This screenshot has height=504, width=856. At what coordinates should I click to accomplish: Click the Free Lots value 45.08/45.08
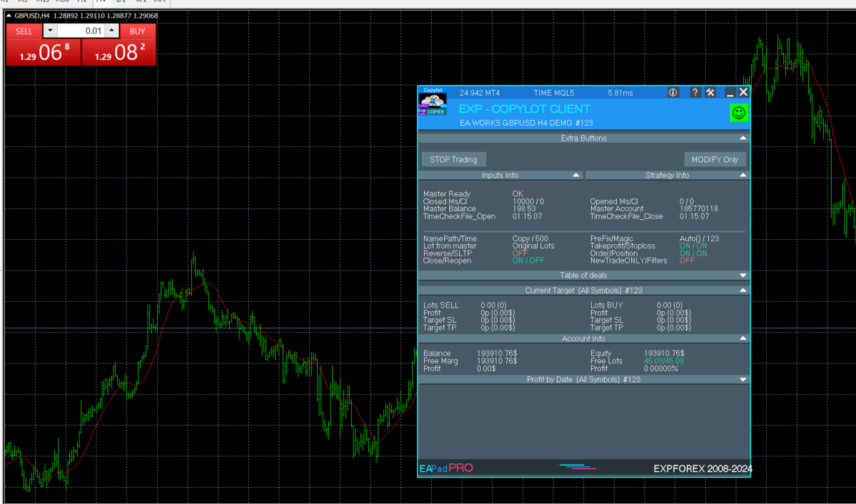click(x=663, y=361)
